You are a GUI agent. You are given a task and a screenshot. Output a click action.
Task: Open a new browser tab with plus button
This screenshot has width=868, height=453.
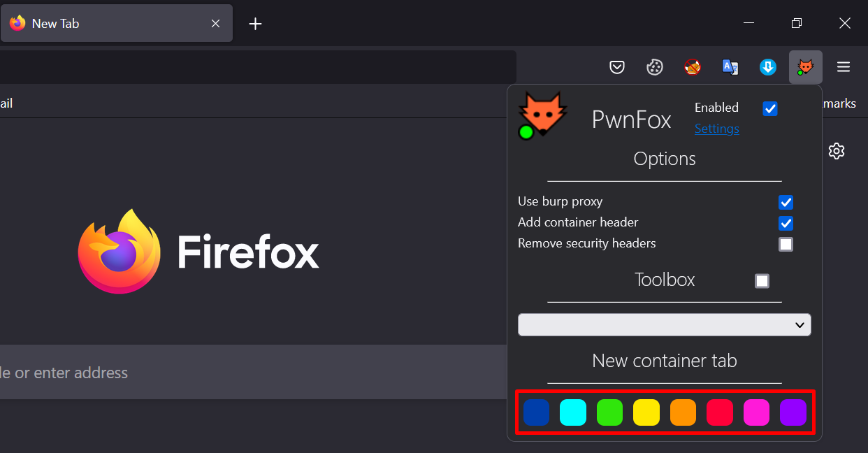coord(256,24)
